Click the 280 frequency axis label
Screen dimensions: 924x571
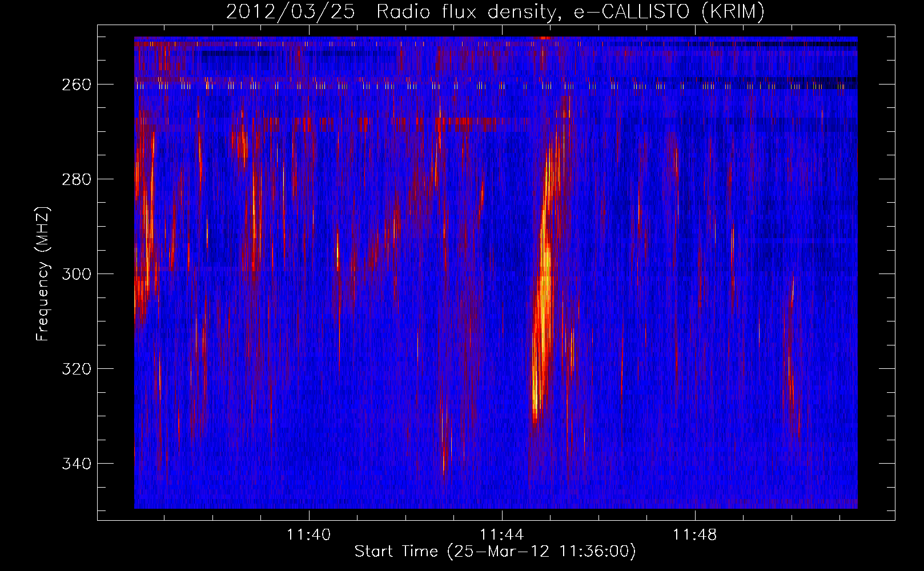click(x=76, y=179)
